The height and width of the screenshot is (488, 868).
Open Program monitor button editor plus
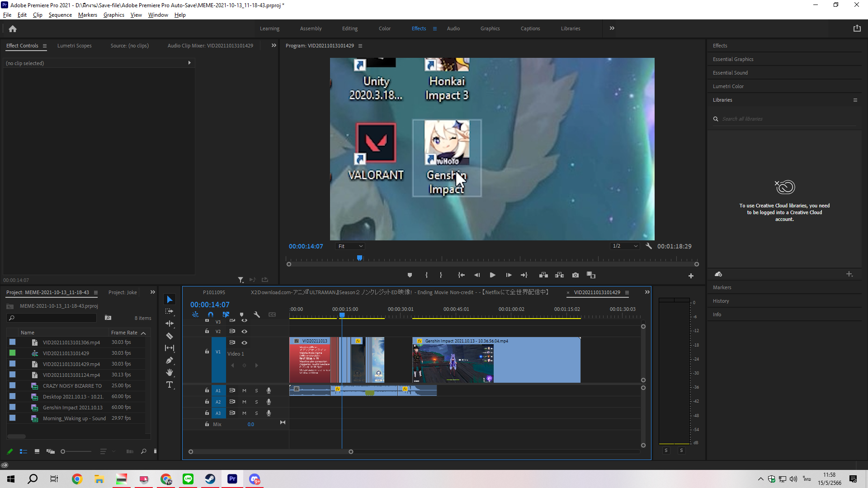[691, 276]
